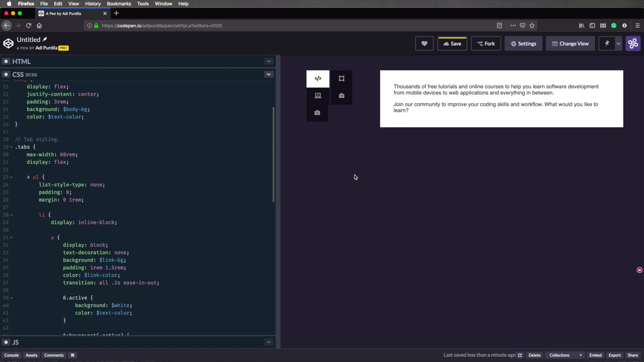Open the CSS panel settings gear
Image resolution: width=644 pixels, height=362 pixels.
(x=6, y=74)
